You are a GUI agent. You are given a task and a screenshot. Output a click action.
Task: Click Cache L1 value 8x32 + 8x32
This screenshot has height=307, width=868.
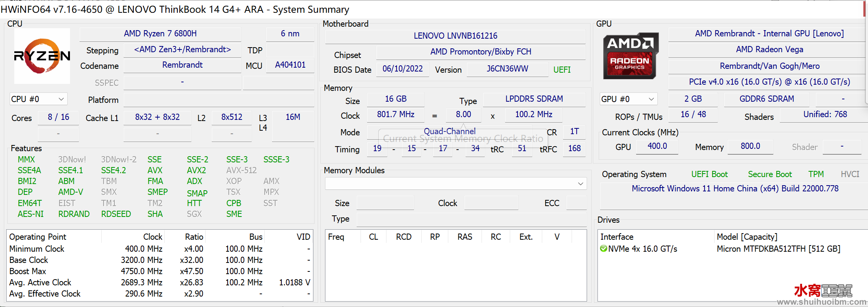(157, 117)
